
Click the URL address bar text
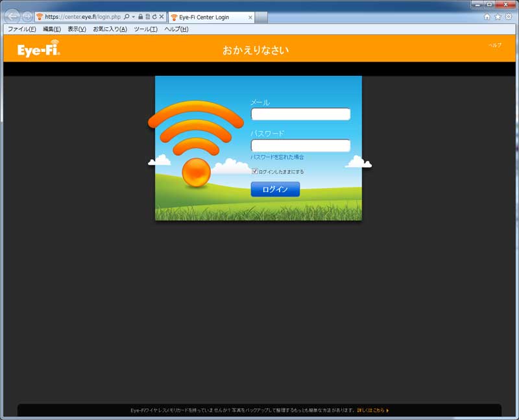click(x=83, y=17)
